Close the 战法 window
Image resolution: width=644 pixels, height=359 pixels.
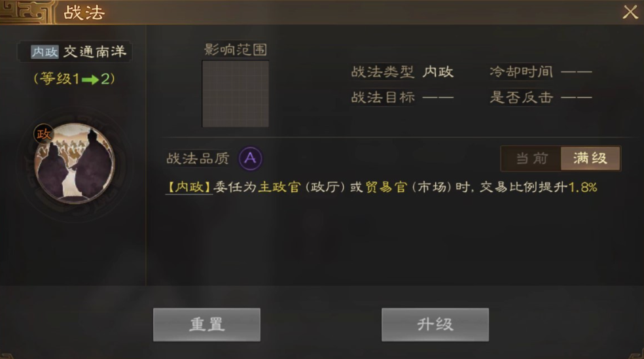630,12
